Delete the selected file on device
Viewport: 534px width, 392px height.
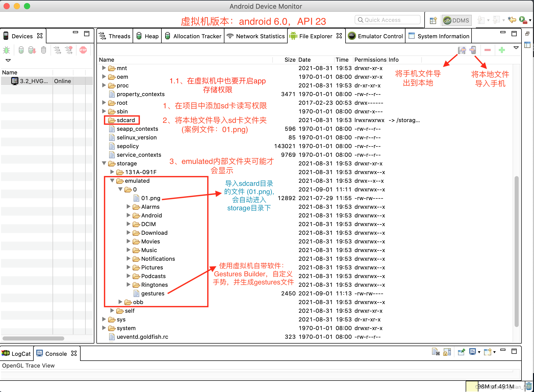[488, 50]
